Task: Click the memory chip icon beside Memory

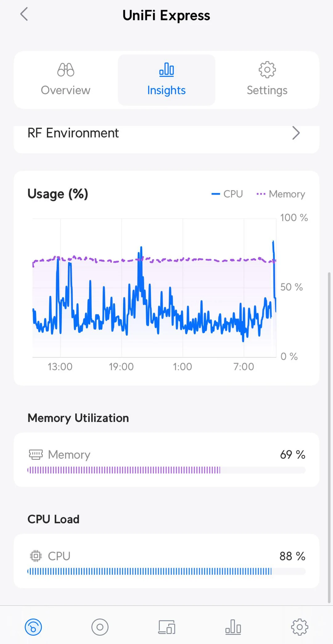Action: 36,454
